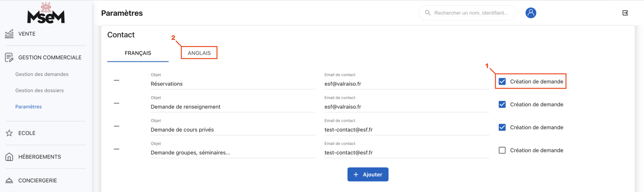This screenshot has height=192, width=644.
Task: Switch to the ANGLAIS tab
Action: [x=199, y=53]
